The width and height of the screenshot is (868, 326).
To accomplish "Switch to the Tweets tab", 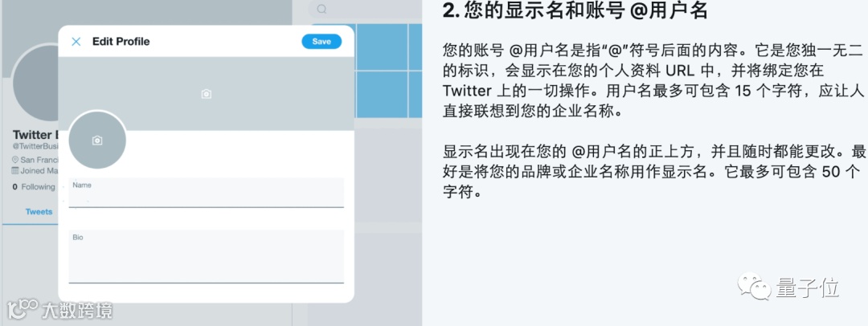I will coord(39,211).
